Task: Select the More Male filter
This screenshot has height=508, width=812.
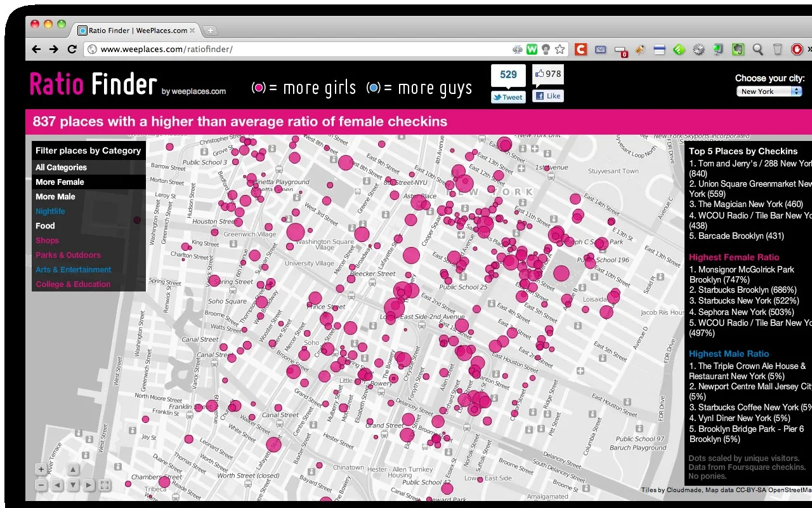Action: point(89,197)
